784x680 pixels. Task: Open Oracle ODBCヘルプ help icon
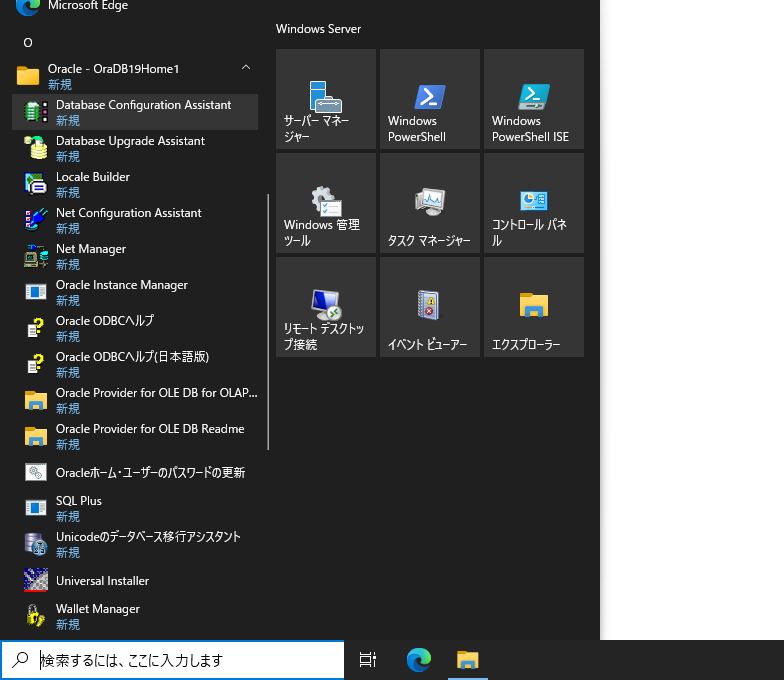[x=36, y=328]
